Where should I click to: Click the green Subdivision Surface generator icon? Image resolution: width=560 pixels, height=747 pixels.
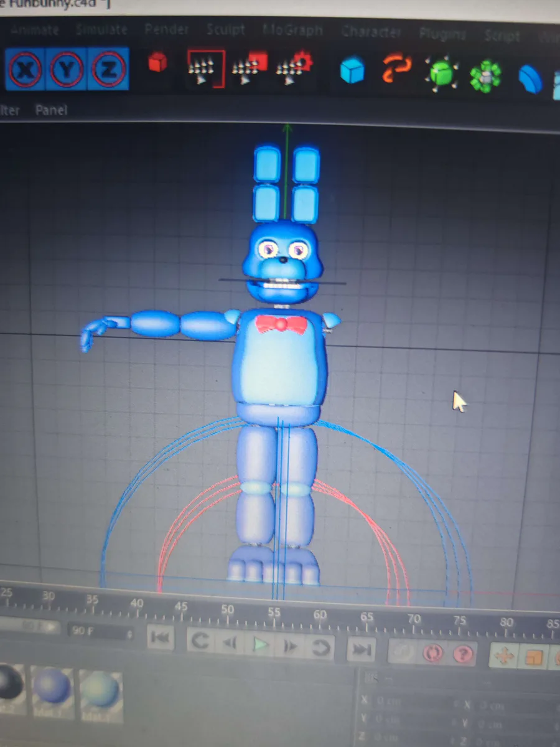coord(441,73)
